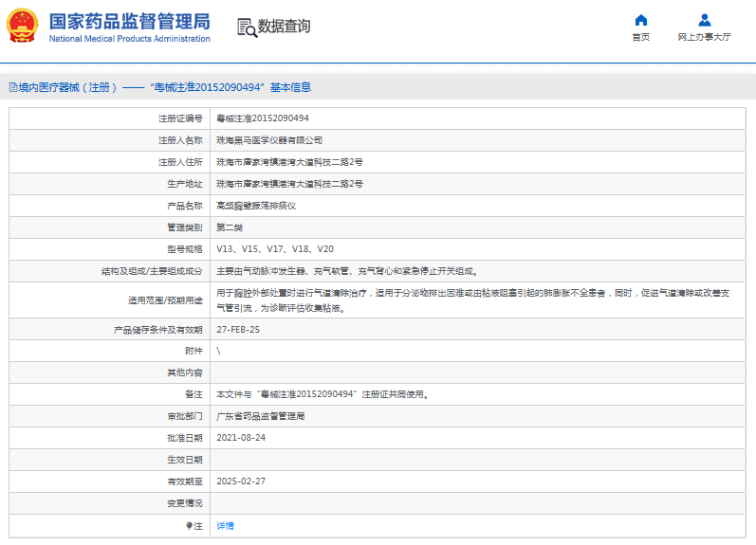Click the 网上办事大厅 person icon
The height and width of the screenshot is (545, 756).
click(x=704, y=20)
